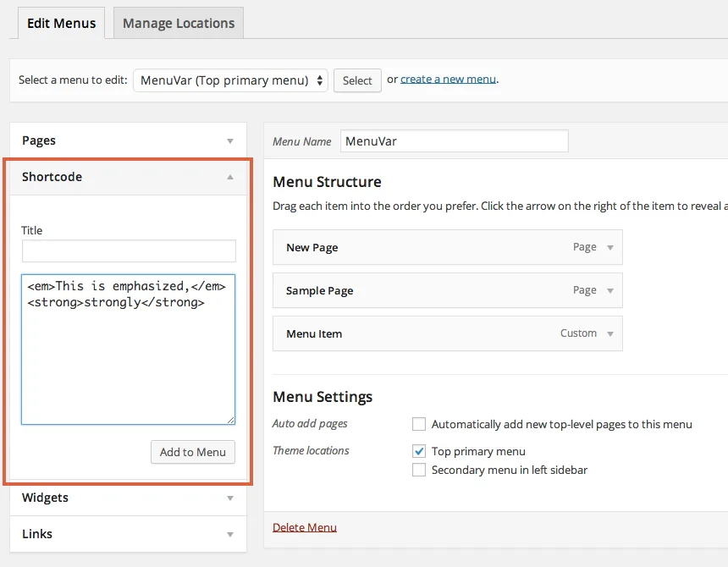728x567 pixels.
Task: Check Secondary menu in left sidebar
Action: point(419,470)
